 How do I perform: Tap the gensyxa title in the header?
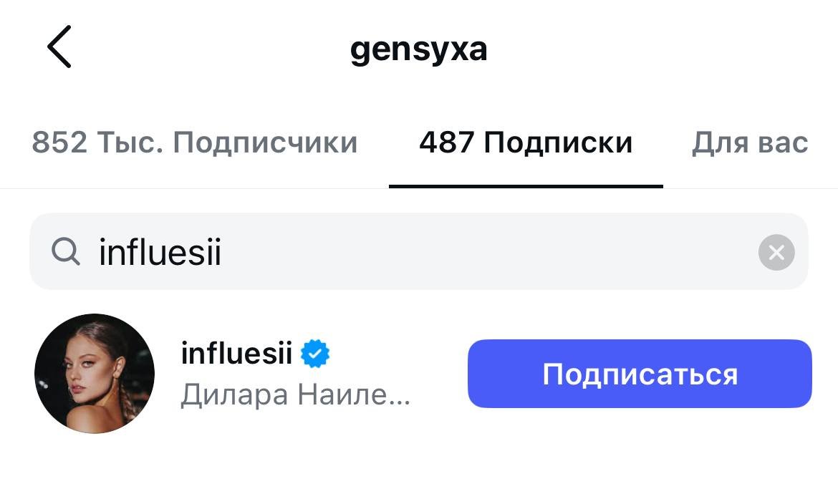tap(418, 49)
